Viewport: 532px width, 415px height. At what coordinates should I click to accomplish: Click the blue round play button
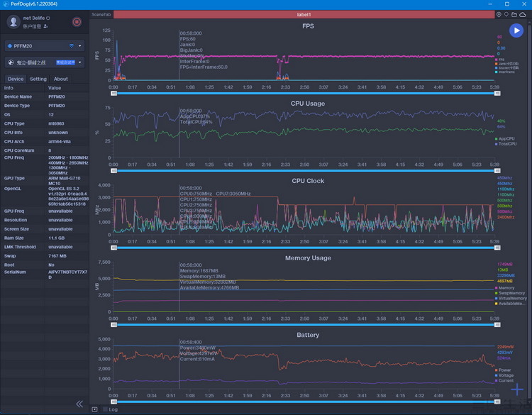tap(516, 31)
